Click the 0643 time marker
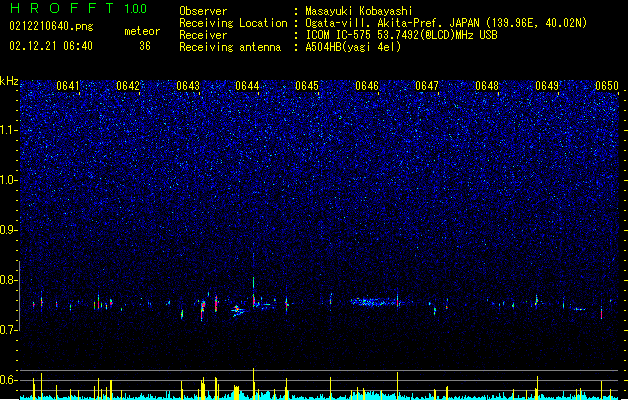Image resolution: width=629 pixels, height=400 pixels. pos(188,86)
